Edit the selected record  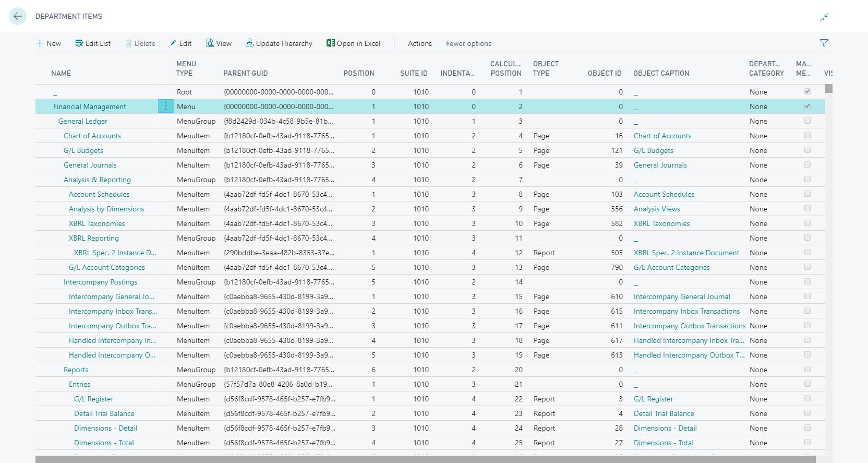[x=180, y=43]
